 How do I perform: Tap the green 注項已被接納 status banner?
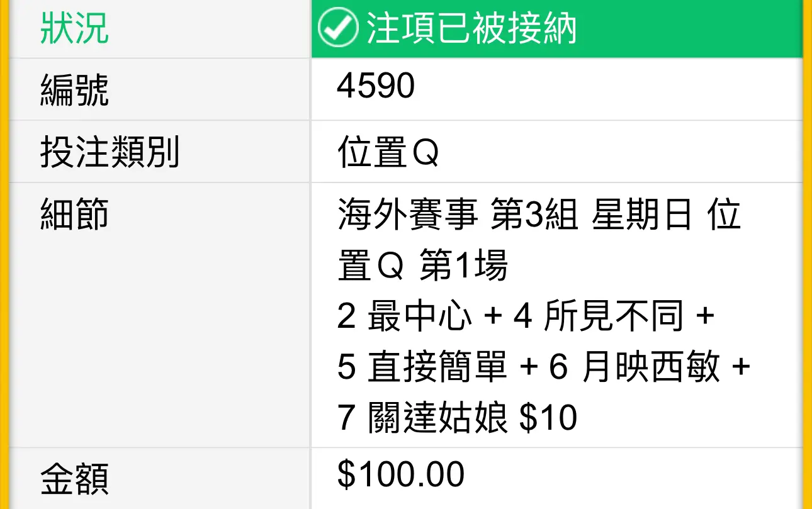pos(557,29)
